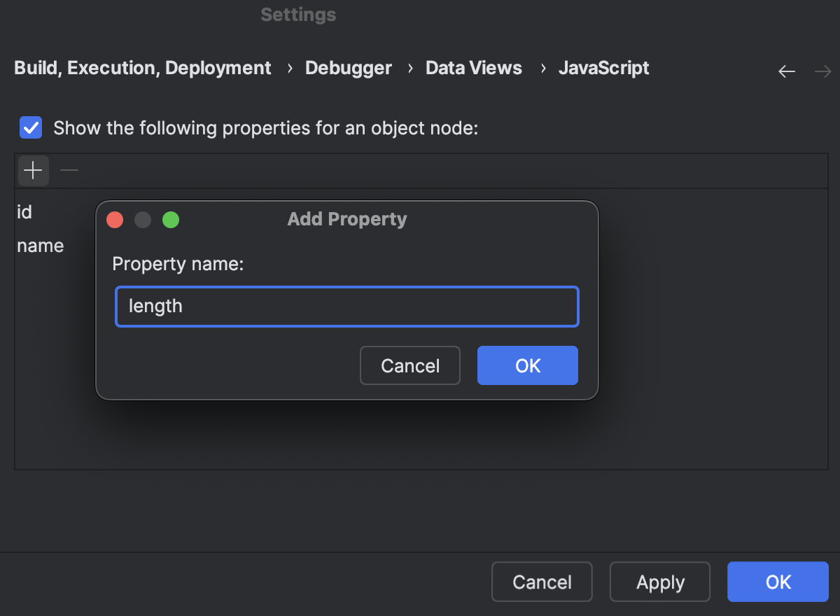Select the JavaScript breadcrumb item
Viewport: 840px width, 616px height.
[603, 67]
